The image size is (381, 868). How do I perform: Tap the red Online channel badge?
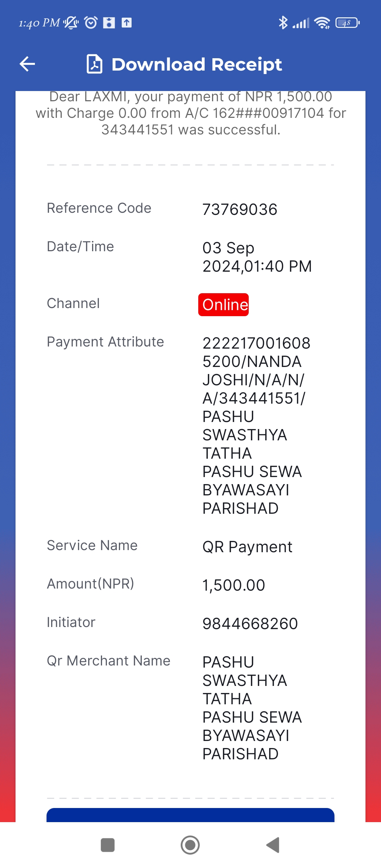(223, 305)
